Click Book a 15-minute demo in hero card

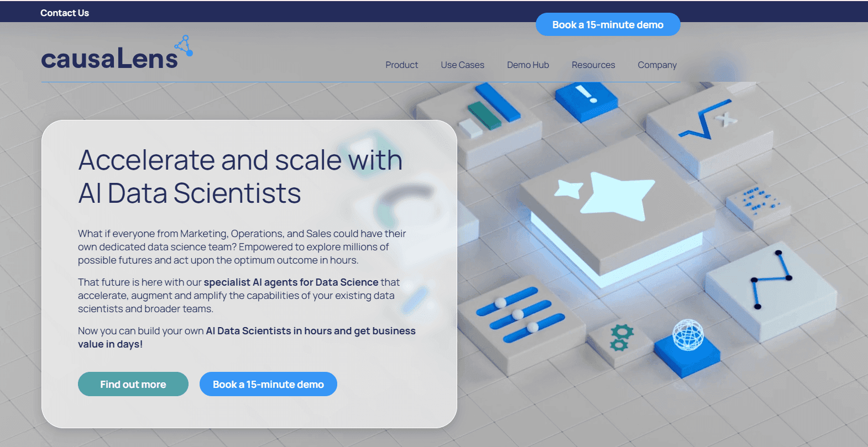[268, 384]
